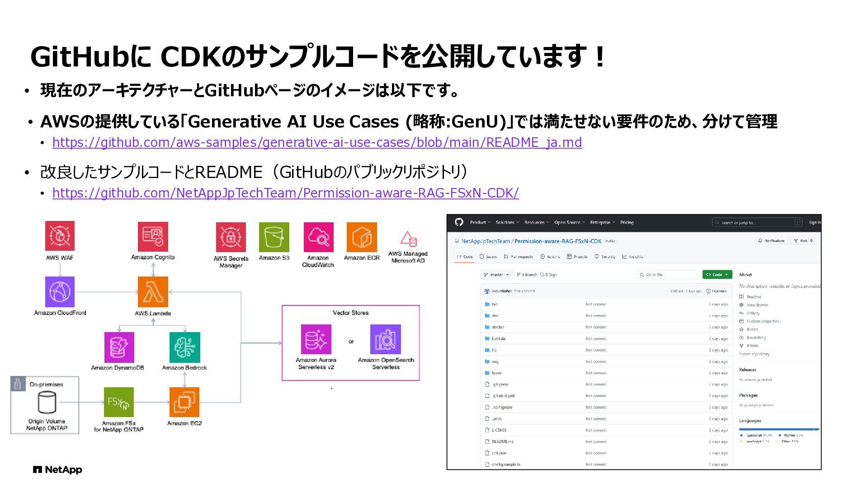Open the Issues tab

coord(488,257)
